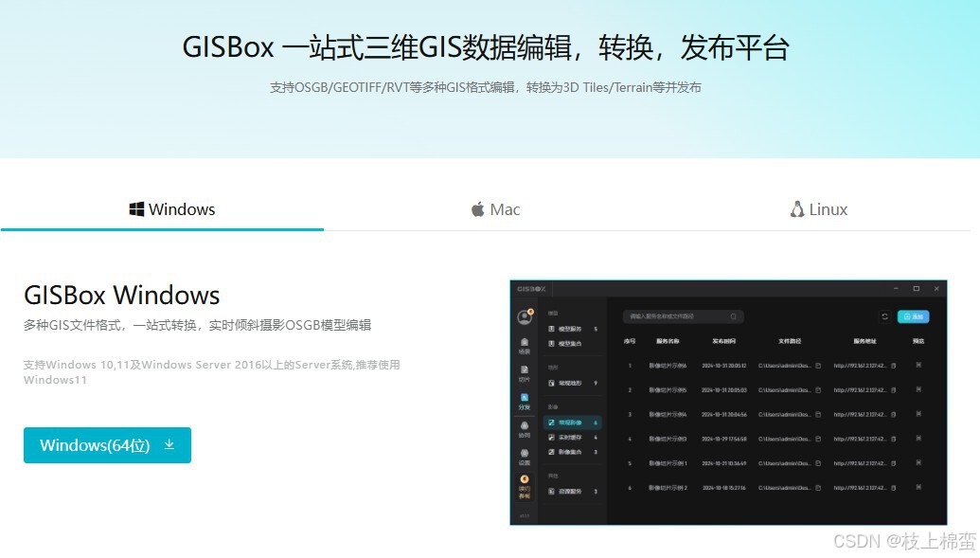This screenshot has width=980, height=558.
Task: Click the system requirements note mentioning Windows Server 2016
Action: [x=212, y=372]
